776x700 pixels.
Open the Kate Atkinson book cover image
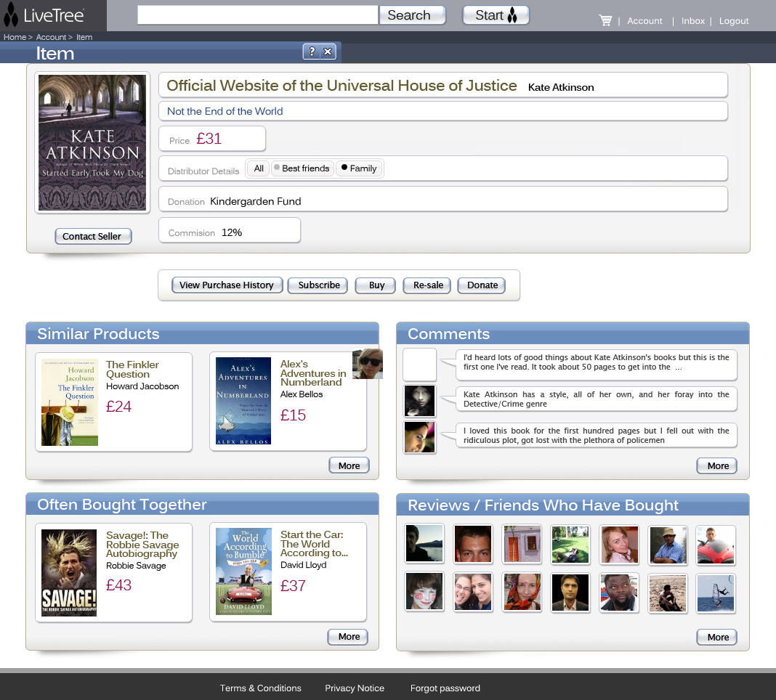92,142
